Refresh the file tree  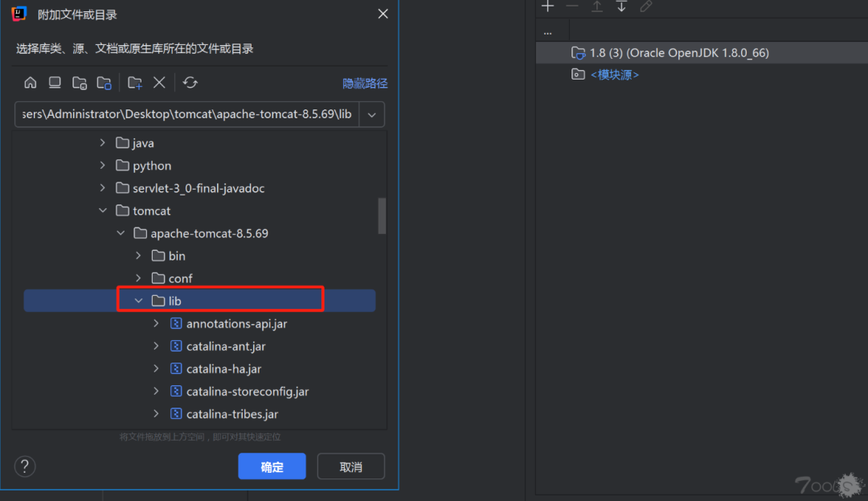click(x=190, y=83)
